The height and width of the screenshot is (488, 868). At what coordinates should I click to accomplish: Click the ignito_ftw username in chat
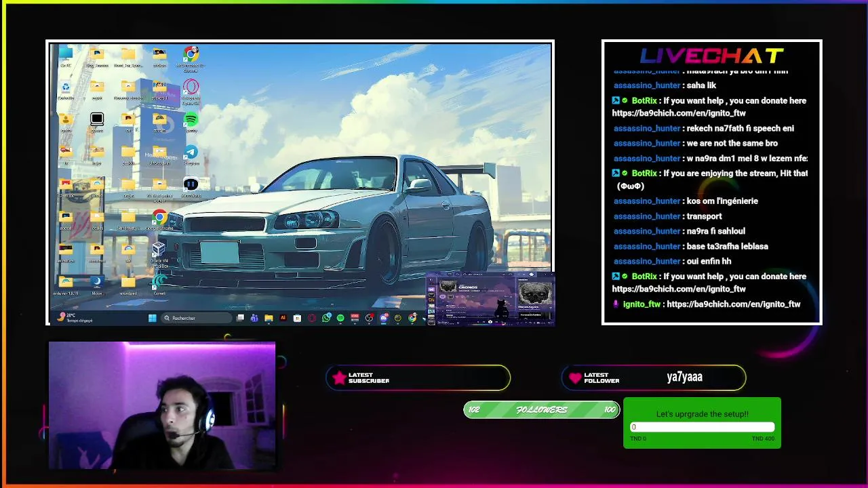click(641, 304)
